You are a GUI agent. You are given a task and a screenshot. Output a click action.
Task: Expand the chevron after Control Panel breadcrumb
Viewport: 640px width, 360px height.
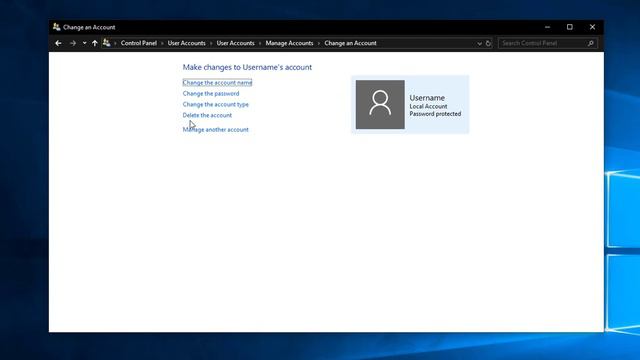(x=162, y=43)
